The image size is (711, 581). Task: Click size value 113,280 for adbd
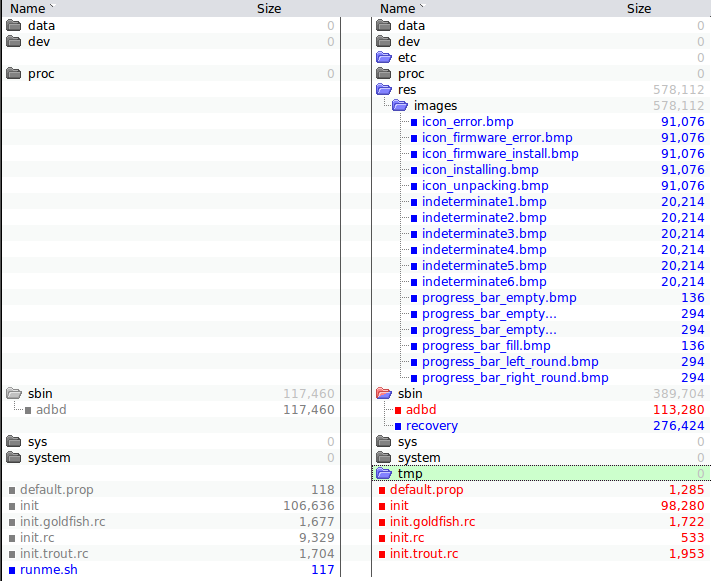[678, 410]
